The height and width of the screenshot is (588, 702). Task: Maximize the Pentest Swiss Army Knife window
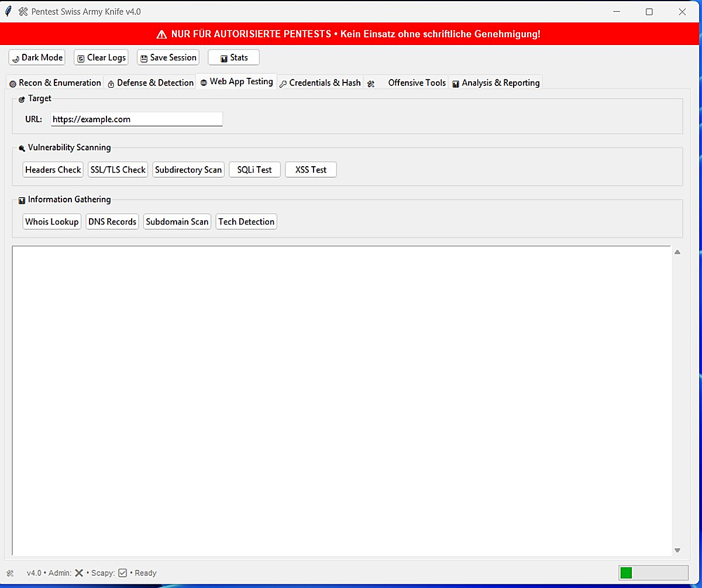click(x=649, y=12)
